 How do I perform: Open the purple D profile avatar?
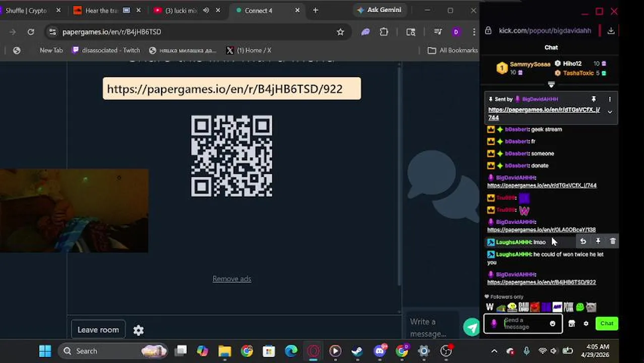(456, 32)
